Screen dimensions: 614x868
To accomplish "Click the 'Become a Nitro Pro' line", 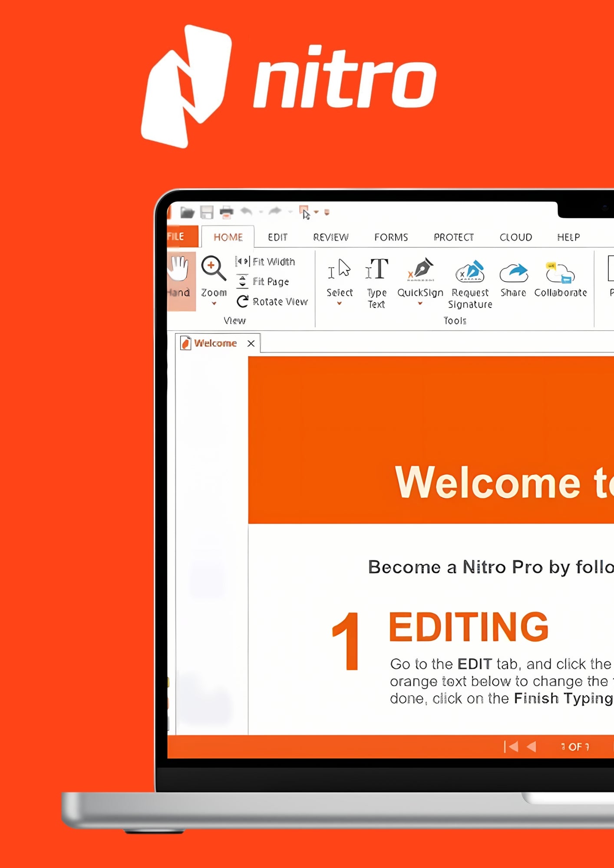I will 491,567.
